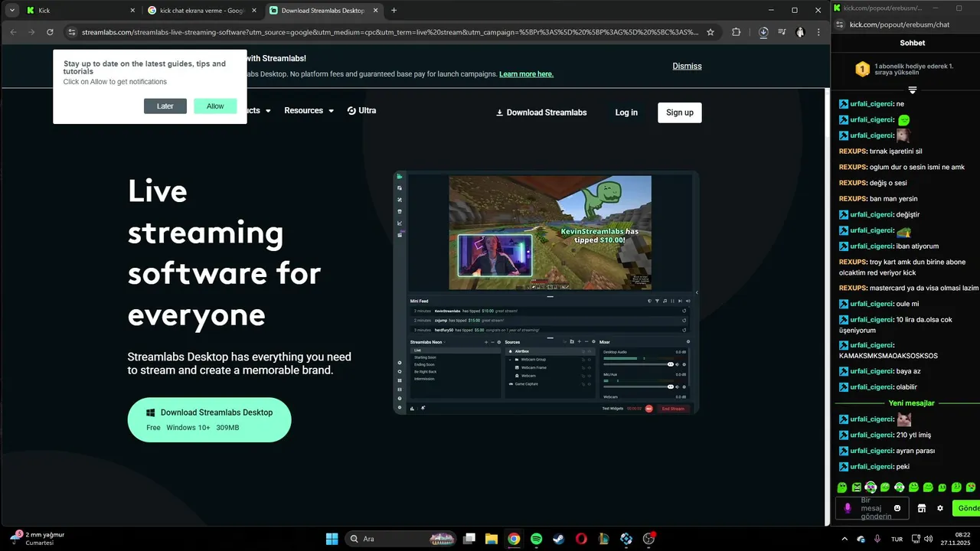
Task: Click the Chrome icon in taskbar
Action: pos(514,539)
